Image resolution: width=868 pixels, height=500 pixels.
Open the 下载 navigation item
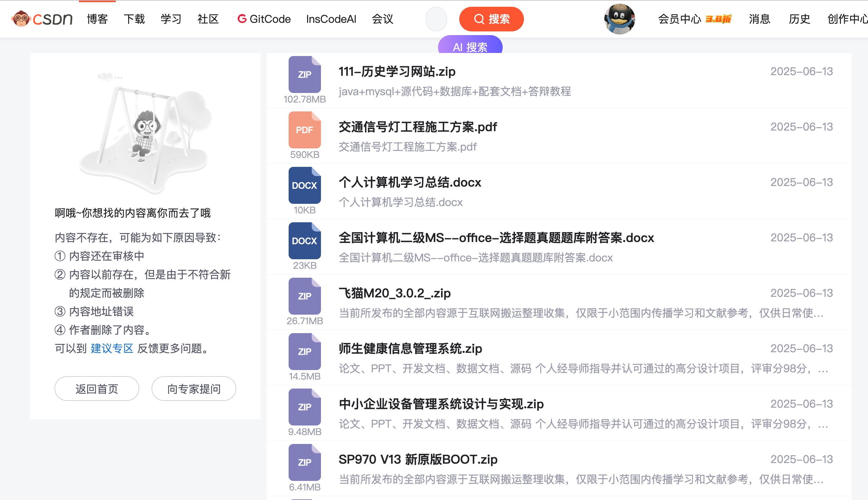pos(134,19)
